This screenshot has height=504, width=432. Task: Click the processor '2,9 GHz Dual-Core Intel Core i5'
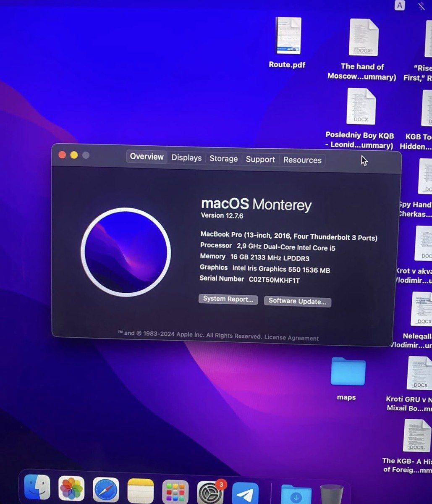(286, 247)
